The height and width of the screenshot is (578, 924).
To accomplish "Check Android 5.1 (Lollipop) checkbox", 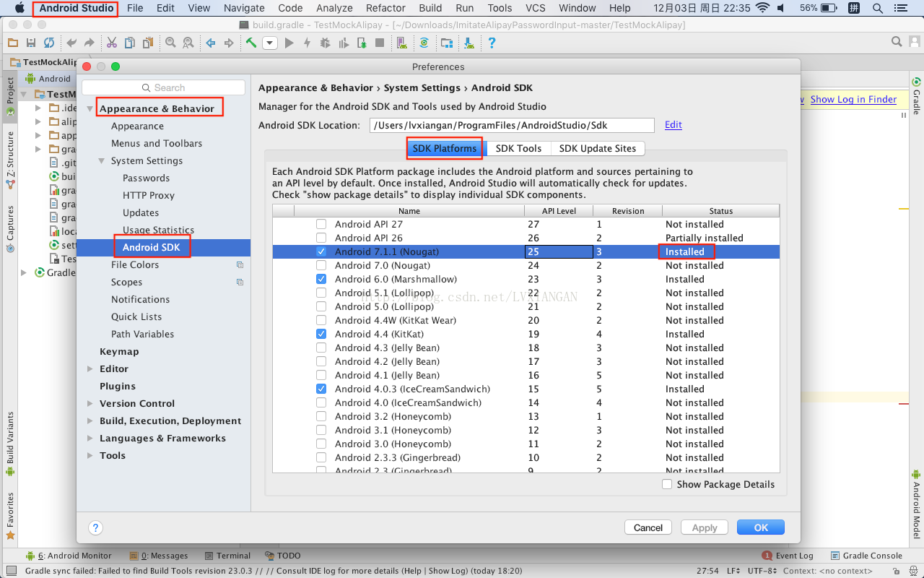I will (321, 293).
